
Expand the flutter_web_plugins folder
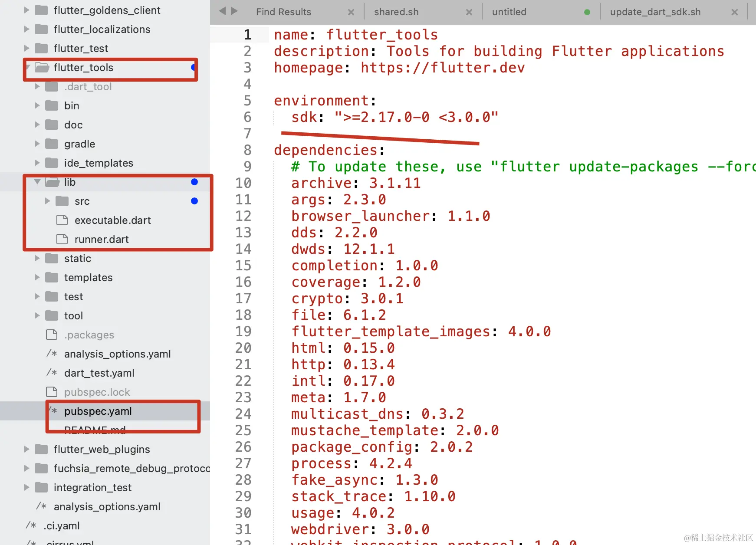pyautogui.click(x=26, y=449)
